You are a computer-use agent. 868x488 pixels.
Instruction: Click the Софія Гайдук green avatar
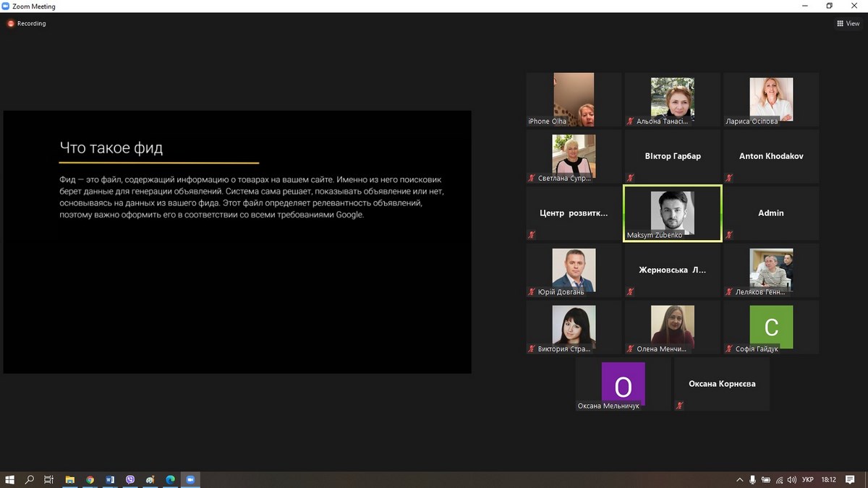point(771,327)
